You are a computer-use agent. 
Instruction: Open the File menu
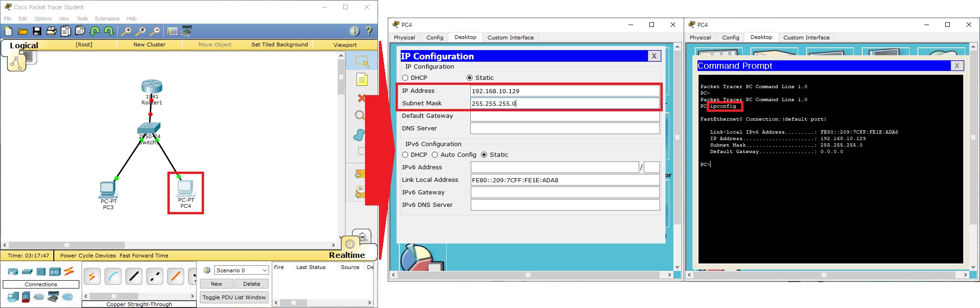(7, 19)
